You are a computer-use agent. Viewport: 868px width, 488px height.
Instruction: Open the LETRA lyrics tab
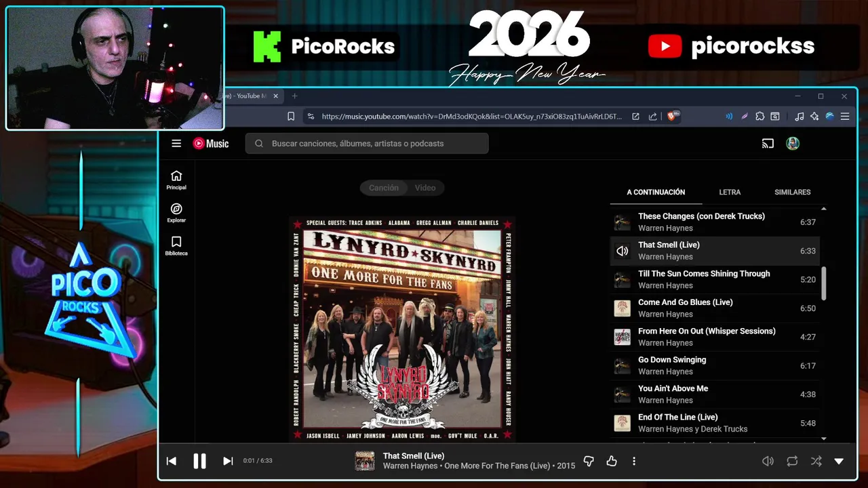click(x=730, y=192)
